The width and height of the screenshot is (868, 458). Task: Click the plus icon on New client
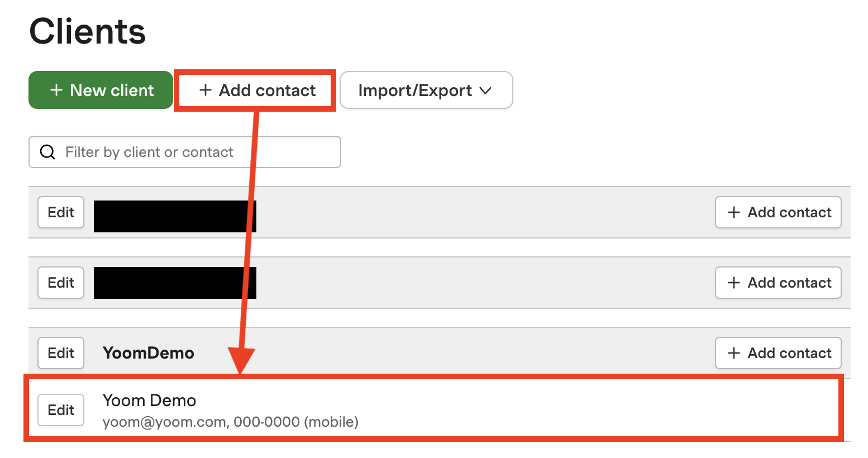(x=56, y=90)
